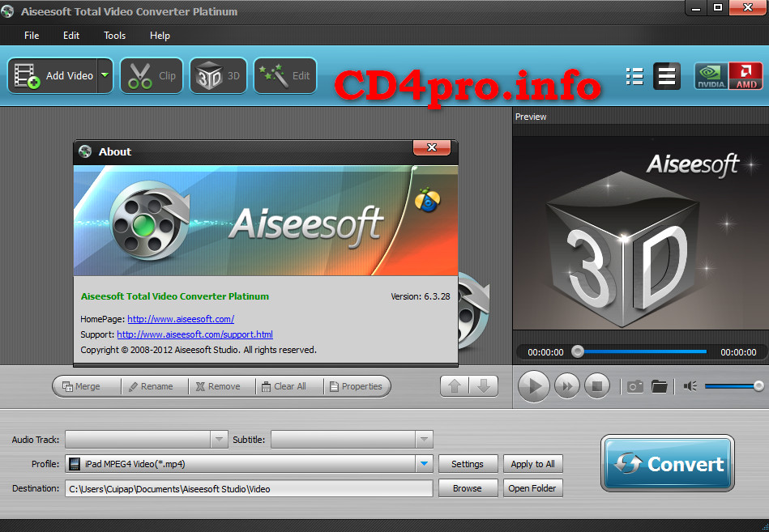
Task: Stop the preview playback
Action: [x=597, y=386]
